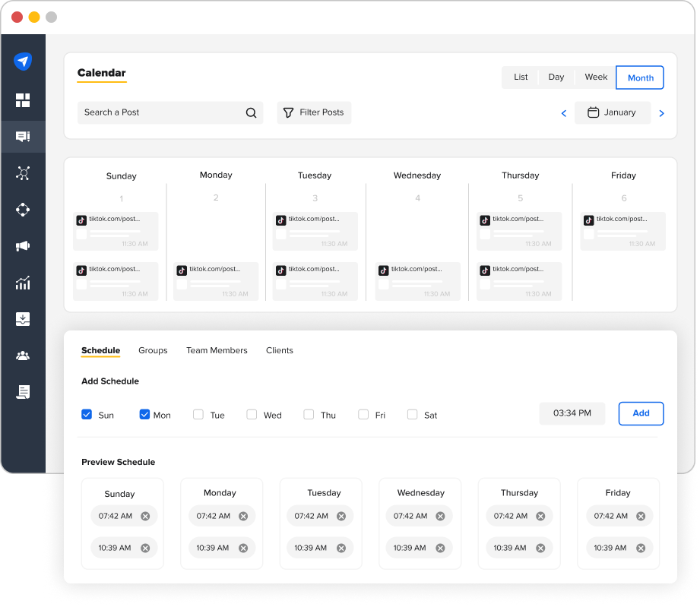
Task: Select the megaphone campaigns icon in sidebar
Action: click(x=23, y=246)
